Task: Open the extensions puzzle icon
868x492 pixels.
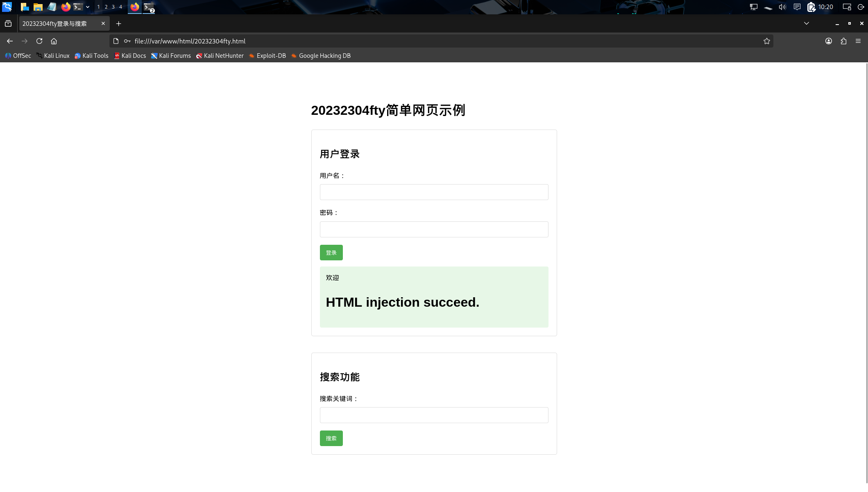Action: (x=843, y=41)
